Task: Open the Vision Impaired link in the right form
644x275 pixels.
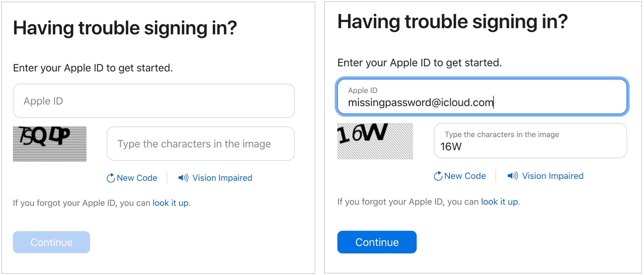Action: pos(553,176)
